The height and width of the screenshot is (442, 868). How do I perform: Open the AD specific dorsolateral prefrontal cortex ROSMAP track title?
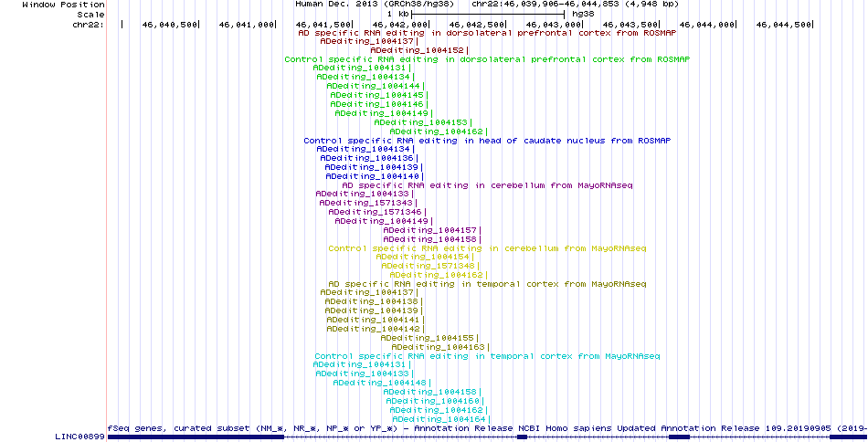point(487,33)
